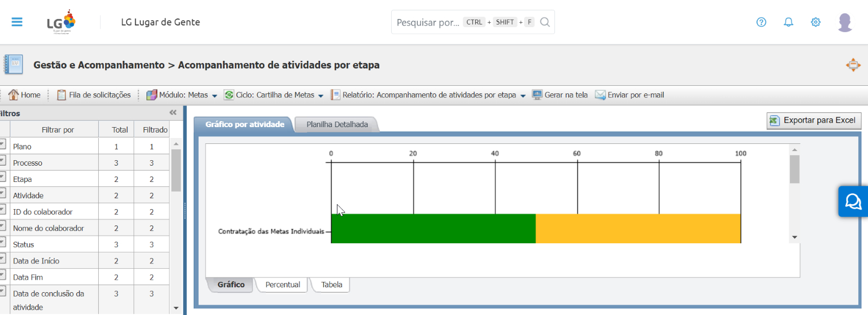Click the green segment of the bar
Screen dimensions: 868x315
(433, 229)
